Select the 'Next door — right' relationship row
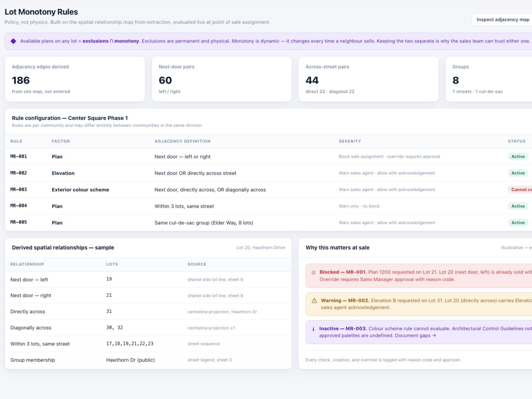 (x=148, y=296)
